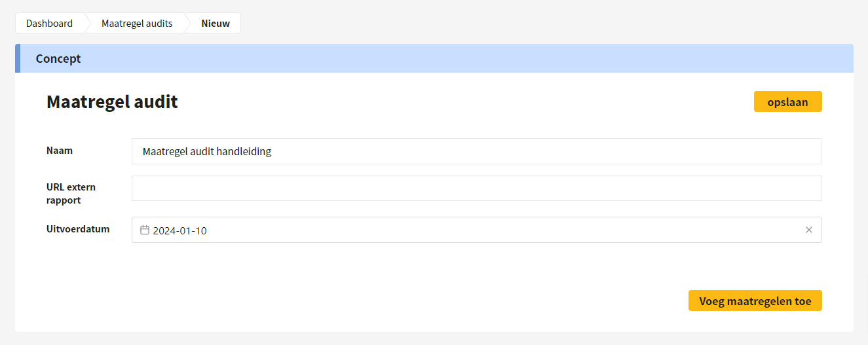Click the calendar icon in Uitvoerdatum field
Viewport: 868px width, 345px height.
pos(145,230)
